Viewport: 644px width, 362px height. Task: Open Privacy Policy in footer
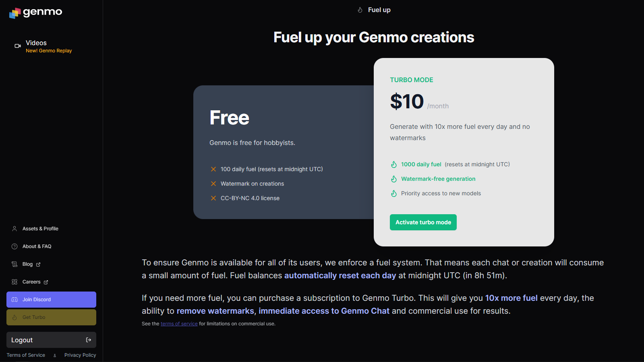80,355
